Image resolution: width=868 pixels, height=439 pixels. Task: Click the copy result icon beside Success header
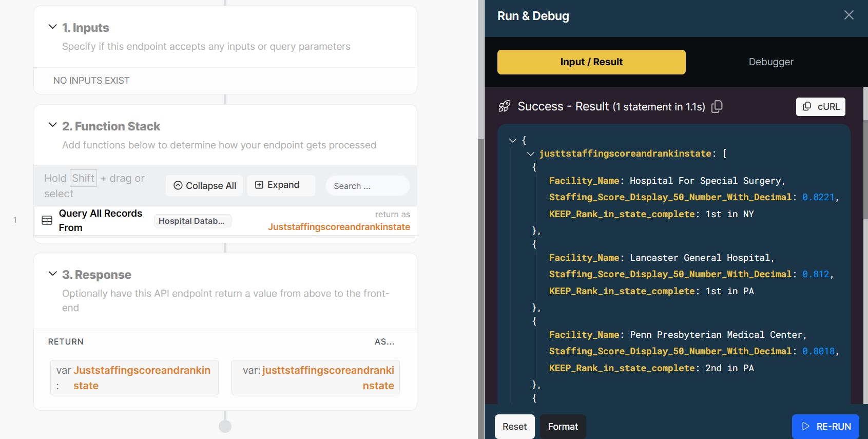(717, 106)
